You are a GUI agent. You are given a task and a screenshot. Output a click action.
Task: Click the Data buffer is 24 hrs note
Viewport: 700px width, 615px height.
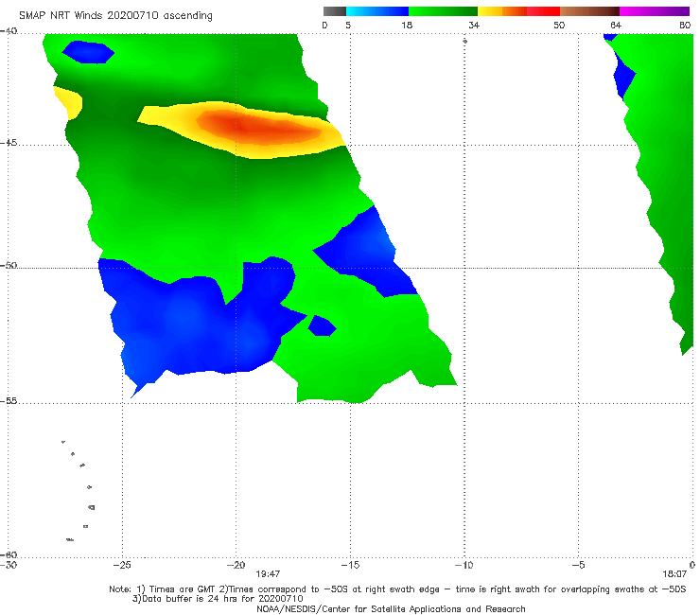coord(218,599)
